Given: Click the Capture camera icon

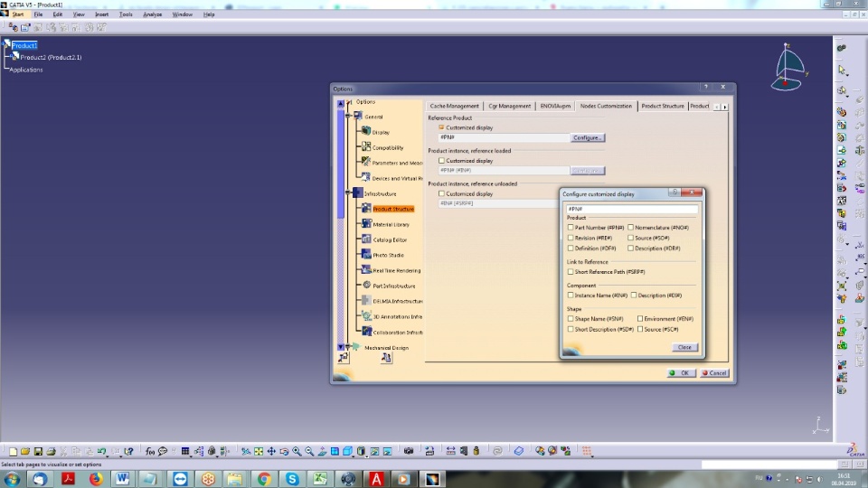Looking at the screenshot, I should pos(409,452).
